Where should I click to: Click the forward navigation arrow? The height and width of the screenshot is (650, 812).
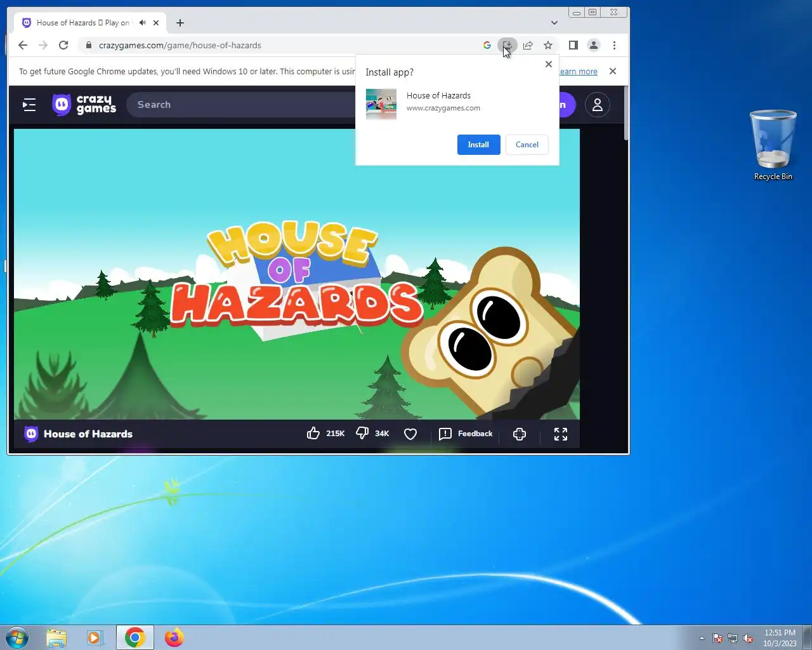point(43,45)
